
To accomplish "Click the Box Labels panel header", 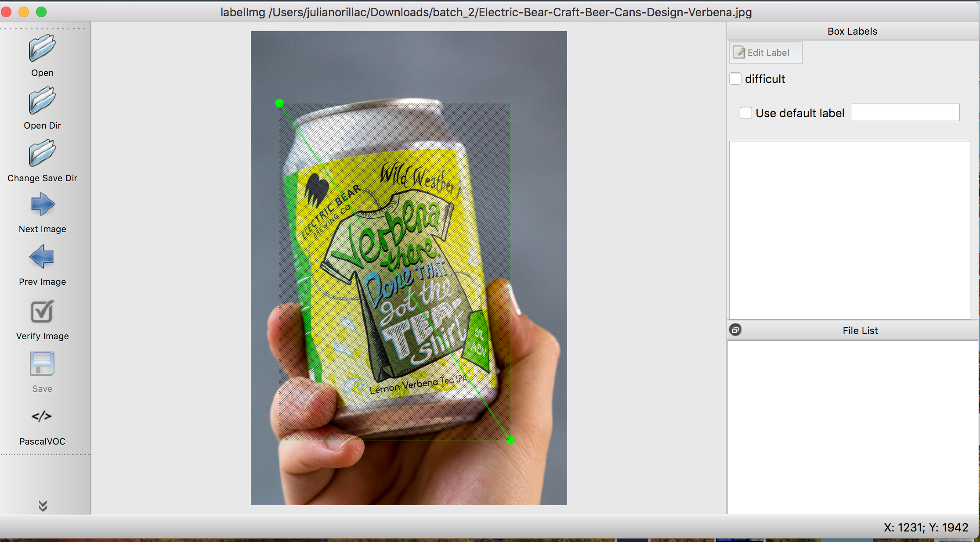I will [x=852, y=32].
